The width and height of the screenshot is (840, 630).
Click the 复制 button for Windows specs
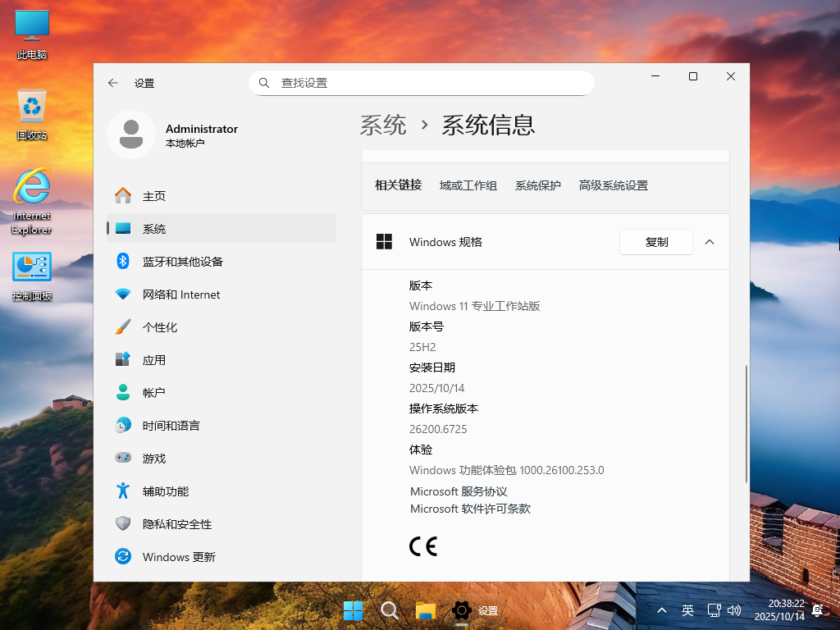655,241
